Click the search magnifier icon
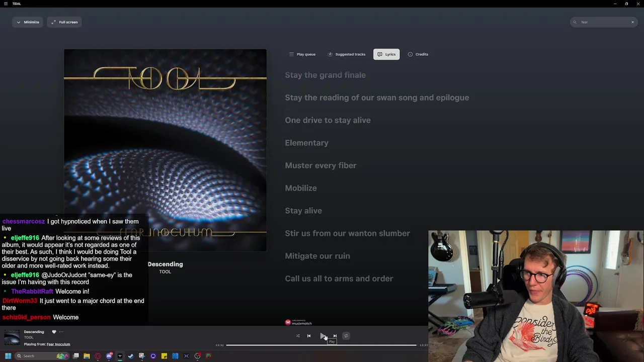Viewport: 644px width, 362px height. 575,22
